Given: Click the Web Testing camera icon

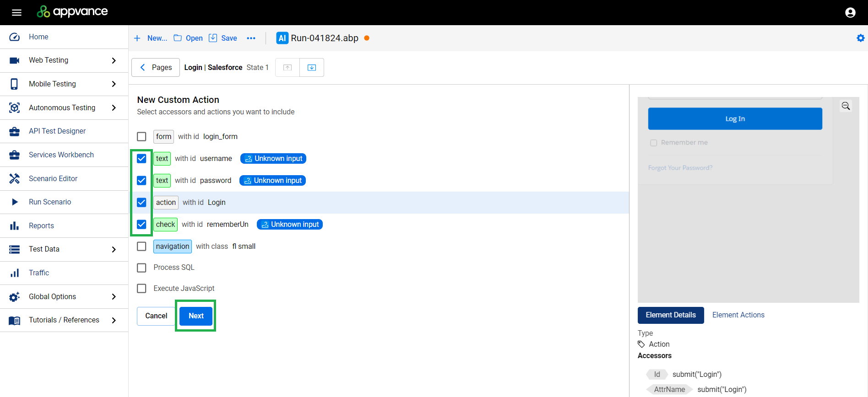Looking at the screenshot, I should click(x=15, y=60).
